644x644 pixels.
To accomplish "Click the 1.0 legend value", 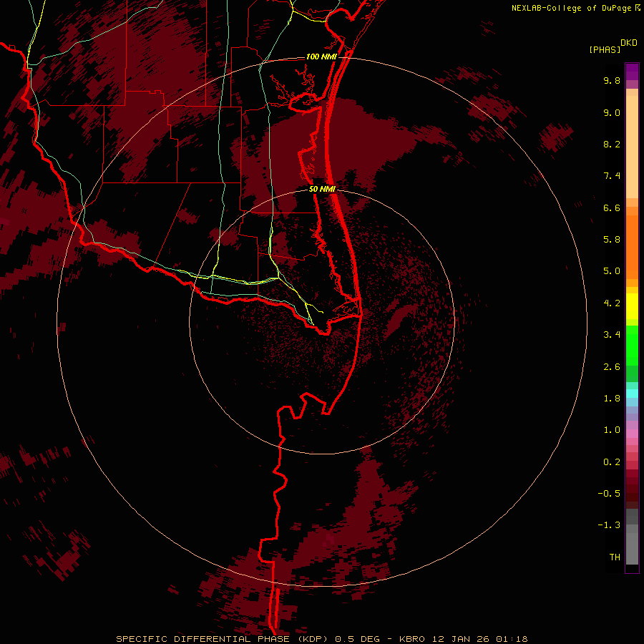I will (612, 430).
